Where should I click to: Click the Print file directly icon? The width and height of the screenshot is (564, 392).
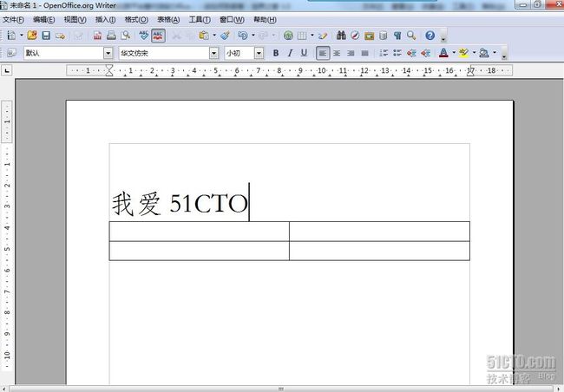click(x=112, y=36)
